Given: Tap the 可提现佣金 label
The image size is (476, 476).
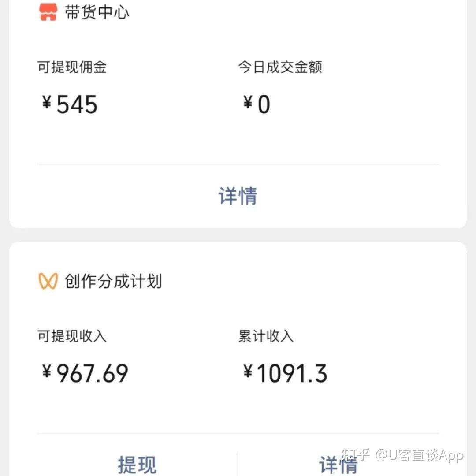Looking at the screenshot, I should click(72, 67).
